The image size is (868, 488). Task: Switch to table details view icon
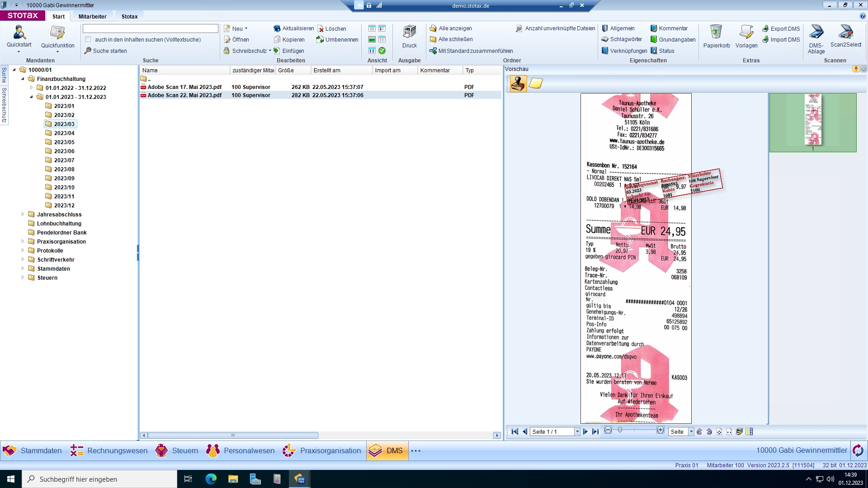(x=382, y=39)
